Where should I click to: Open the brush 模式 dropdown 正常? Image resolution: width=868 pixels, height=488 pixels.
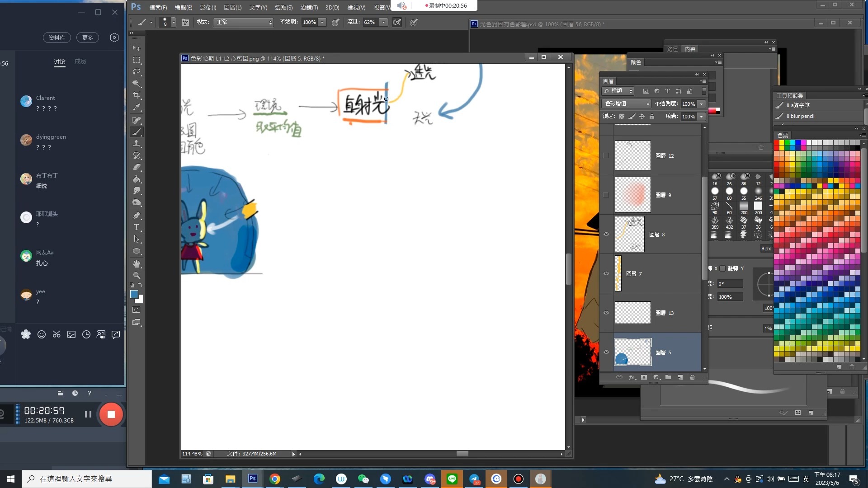[x=244, y=22]
